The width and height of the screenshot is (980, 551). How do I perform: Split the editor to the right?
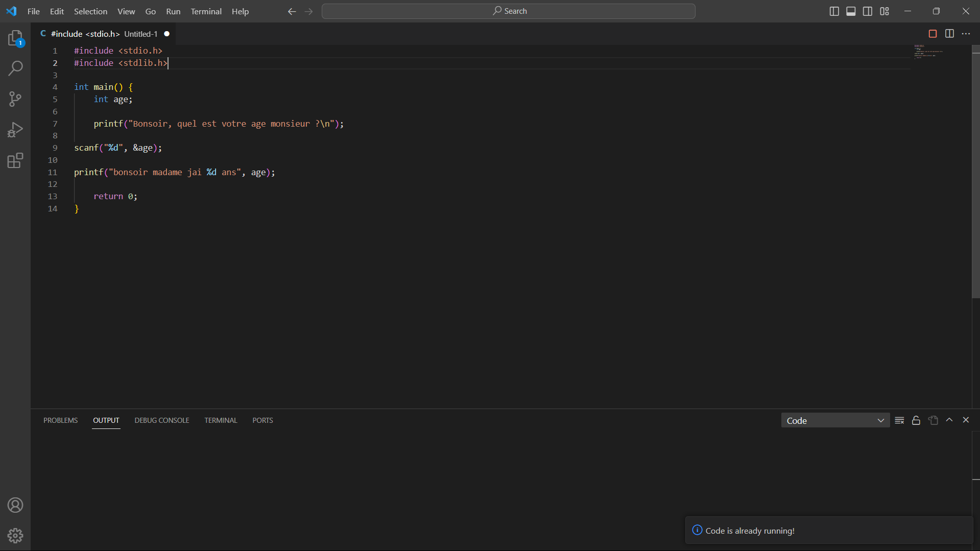[x=949, y=34]
